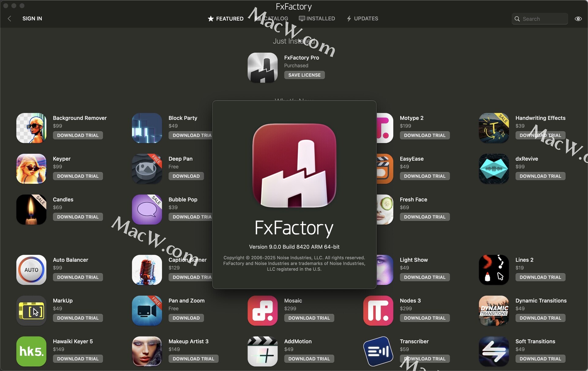Select the Nodes 3 app icon
Viewport: 588px width, 371px height.
click(378, 311)
